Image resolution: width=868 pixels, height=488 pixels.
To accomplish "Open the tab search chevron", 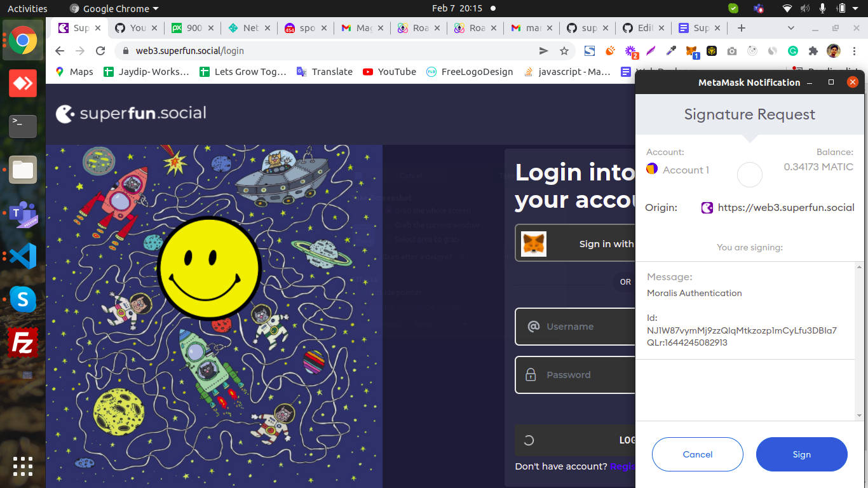I will point(791,28).
